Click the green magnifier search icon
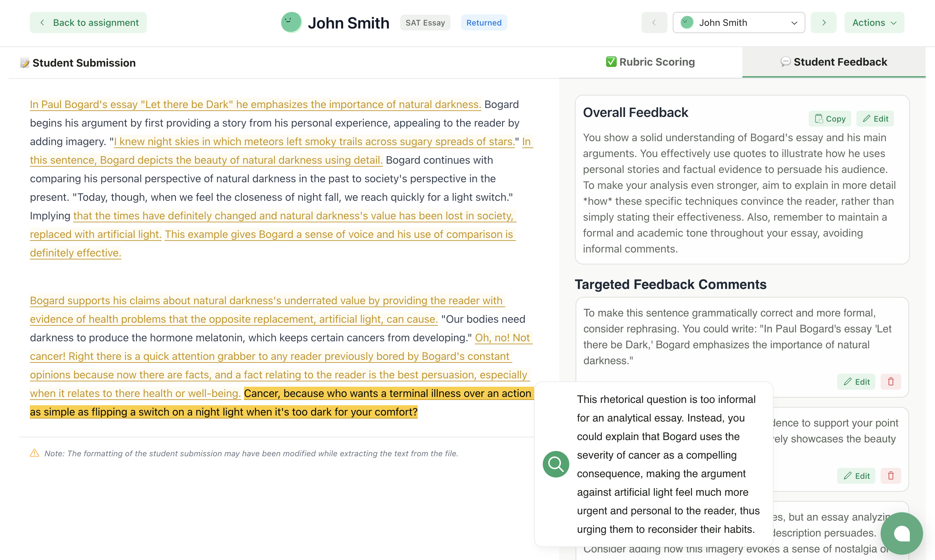 click(556, 464)
